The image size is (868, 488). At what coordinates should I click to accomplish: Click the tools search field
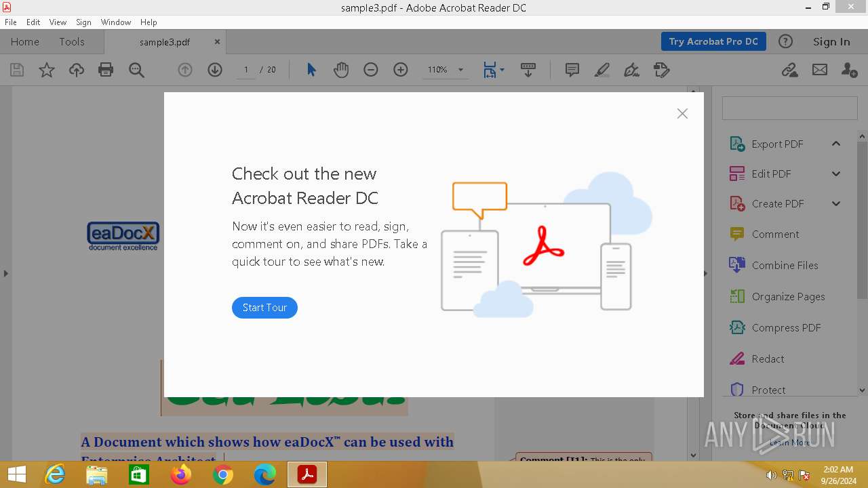point(790,108)
